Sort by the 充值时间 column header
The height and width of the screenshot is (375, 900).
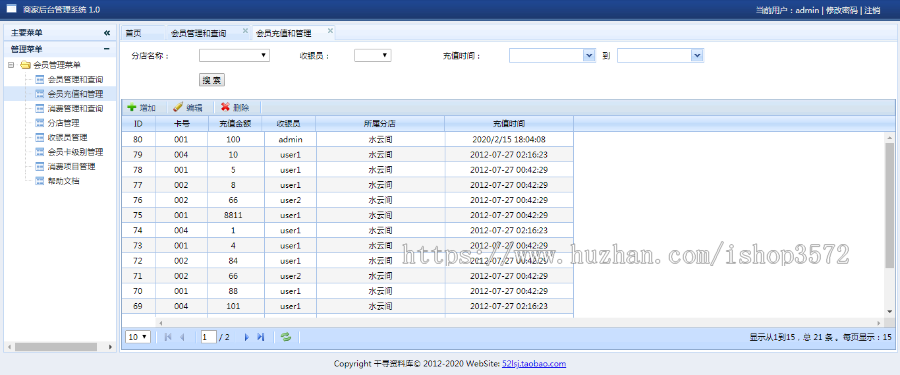pos(509,123)
